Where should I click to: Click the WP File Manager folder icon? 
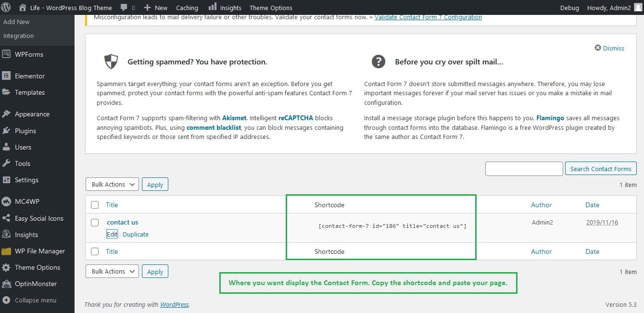click(x=6, y=251)
